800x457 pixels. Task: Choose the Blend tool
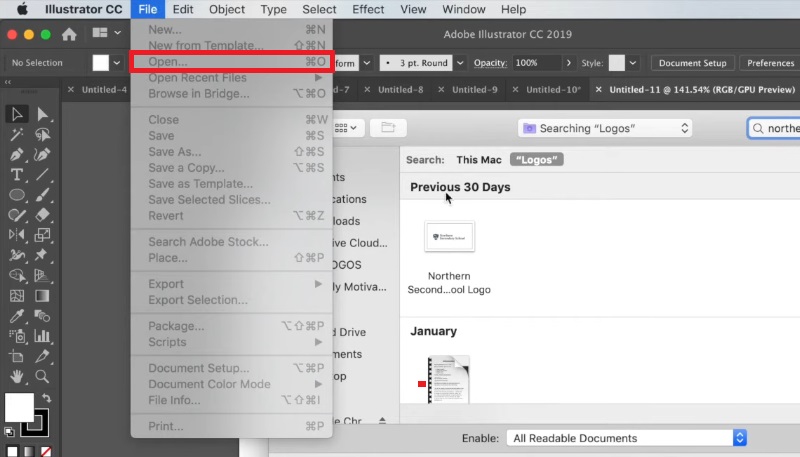[x=42, y=316]
